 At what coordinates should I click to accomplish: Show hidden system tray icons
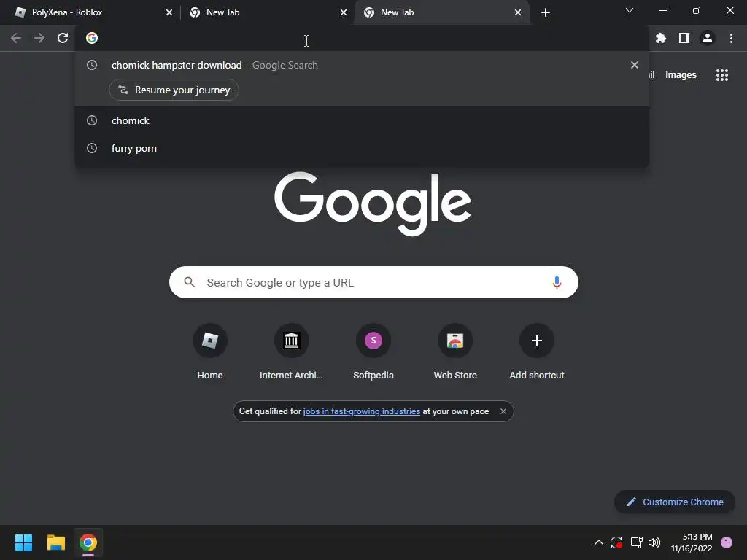click(x=599, y=542)
